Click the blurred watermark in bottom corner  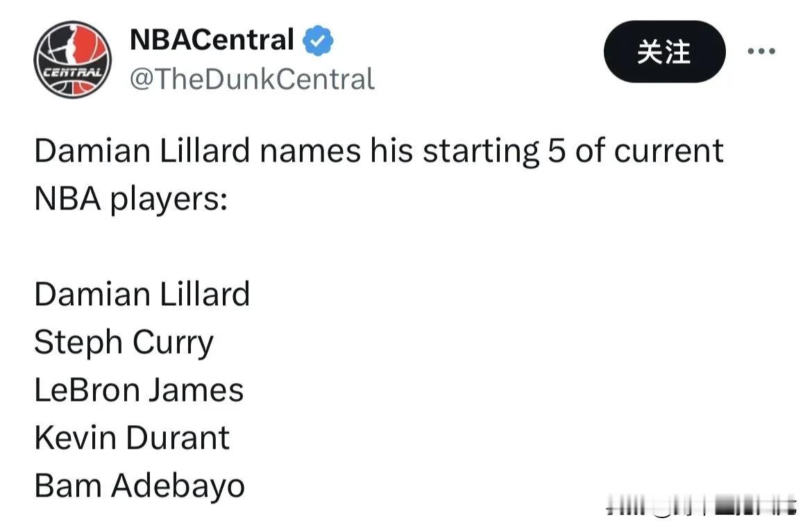click(x=701, y=506)
